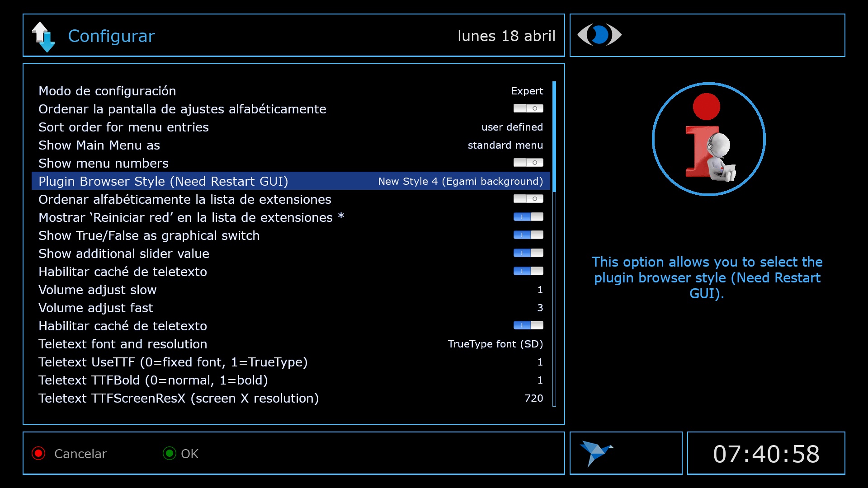Change Sort order 'user defined' value
The image size is (868, 488).
(512, 127)
